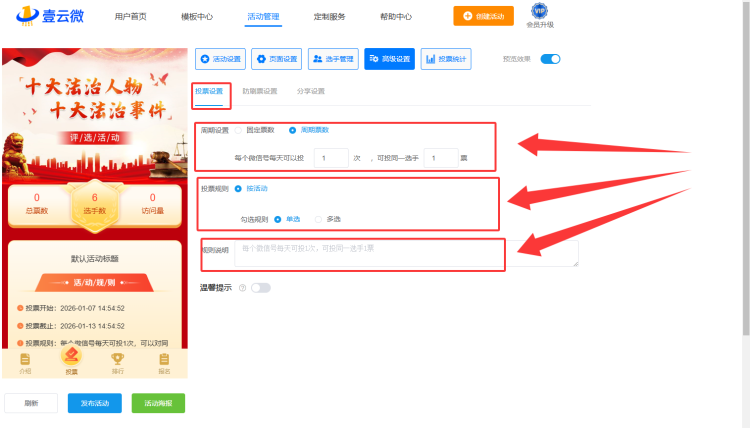Go to 模板中心 in top menu

click(x=196, y=17)
